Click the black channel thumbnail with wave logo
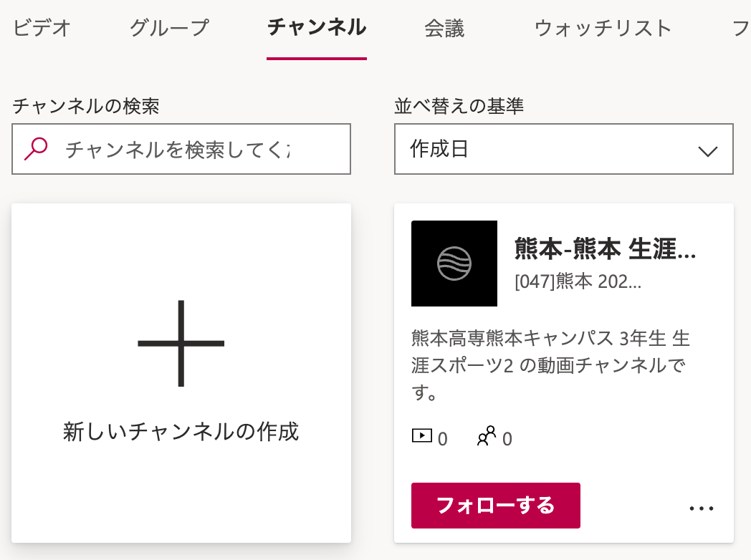 point(454,264)
